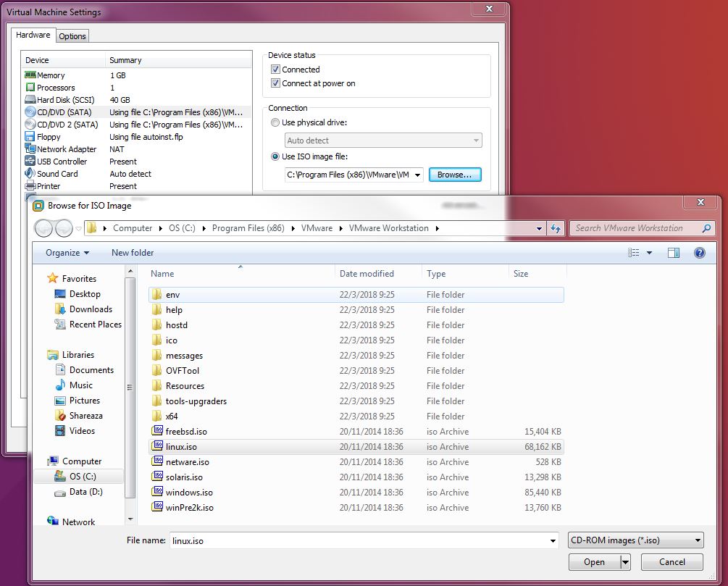
Task: Click the Open button split arrow
Action: pyautogui.click(x=625, y=562)
